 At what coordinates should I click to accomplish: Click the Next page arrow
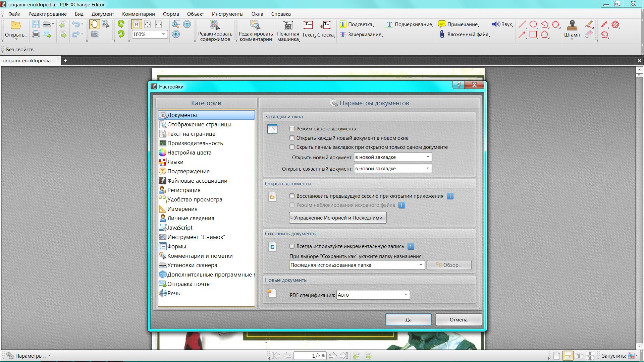[x=332, y=356]
